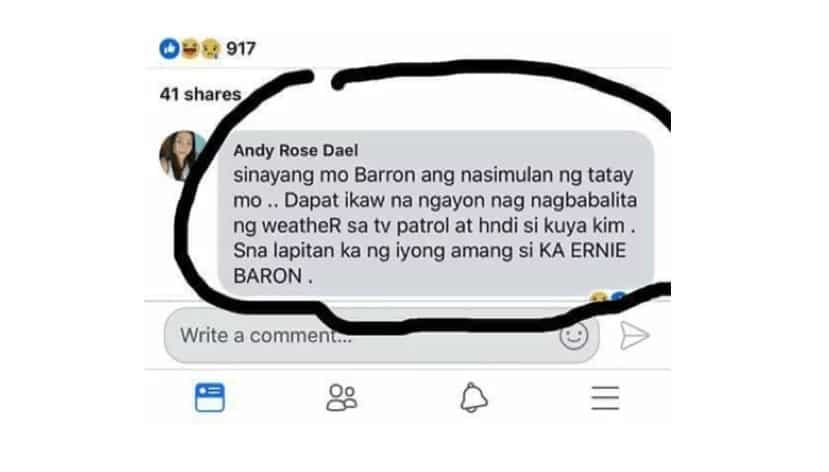Click the word Barron in comment's first line
The height and width of the screenshot is (472, 829).
pyautogui.click(x=385, y=175)
